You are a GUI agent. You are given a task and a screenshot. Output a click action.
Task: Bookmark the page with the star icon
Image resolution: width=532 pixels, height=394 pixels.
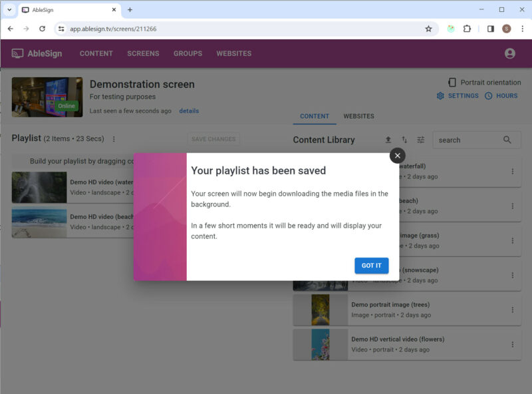pyautogui.click(x=429, y=29)
